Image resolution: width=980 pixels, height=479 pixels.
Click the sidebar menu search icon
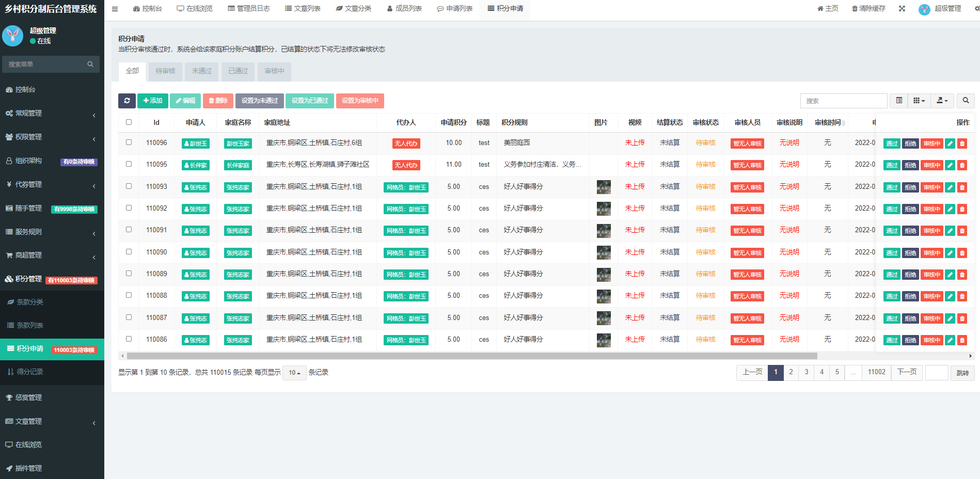click(90, 64)
